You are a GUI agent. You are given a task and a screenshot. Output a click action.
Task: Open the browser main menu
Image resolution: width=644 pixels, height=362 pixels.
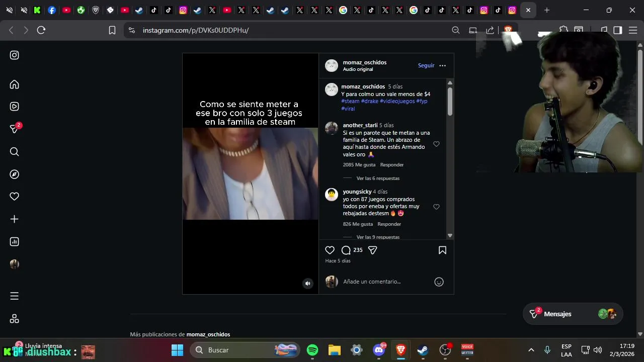(633, 30)
